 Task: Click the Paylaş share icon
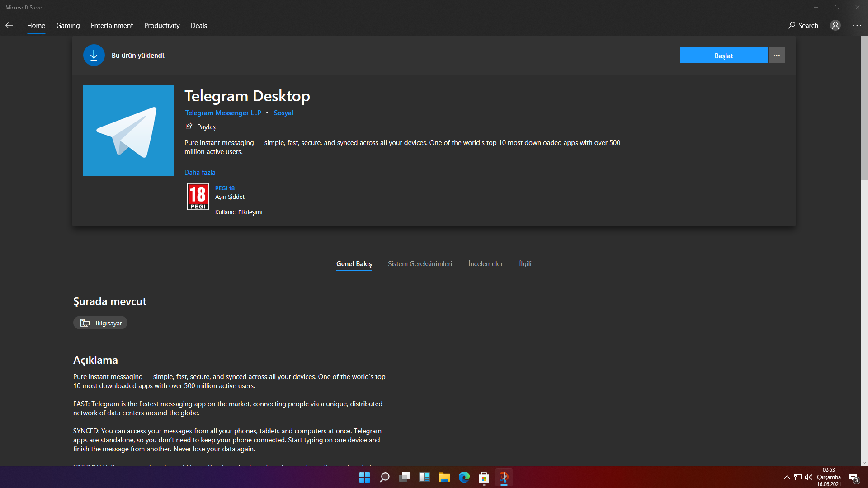coord(189,127)
